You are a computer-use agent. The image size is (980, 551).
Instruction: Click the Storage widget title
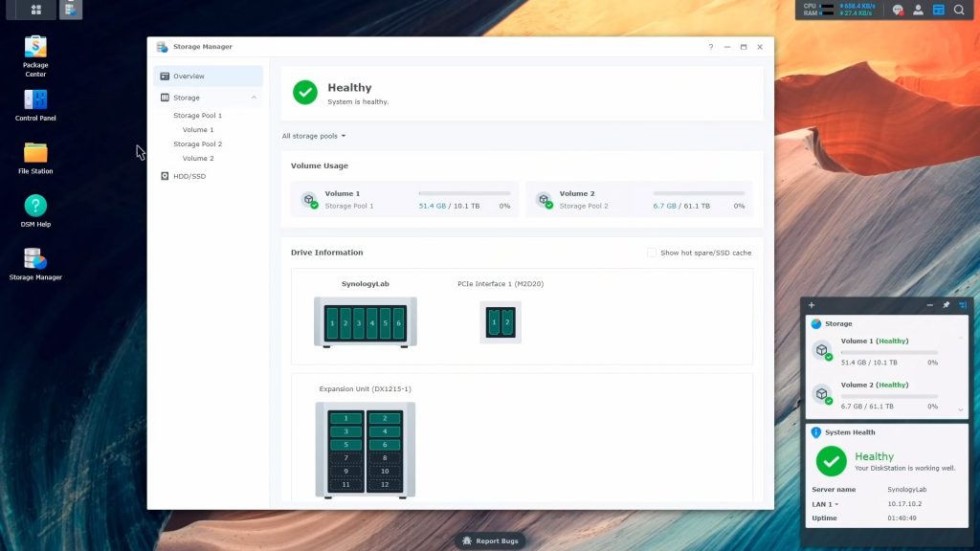tap(838, 323)
